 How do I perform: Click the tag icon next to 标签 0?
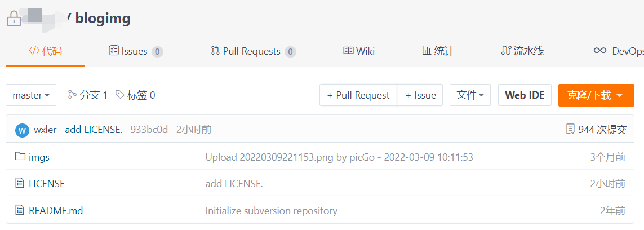(119, 95)
